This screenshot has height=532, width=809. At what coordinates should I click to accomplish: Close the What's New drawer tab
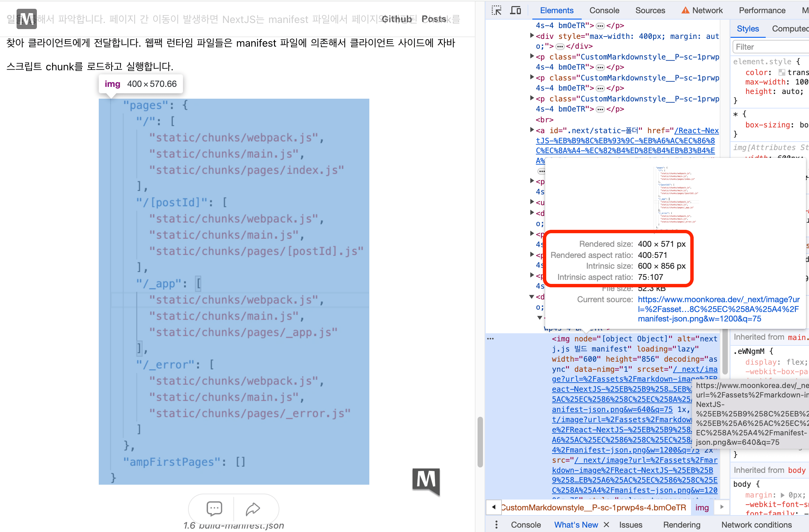pyautogui.click(x=606, y=525)
